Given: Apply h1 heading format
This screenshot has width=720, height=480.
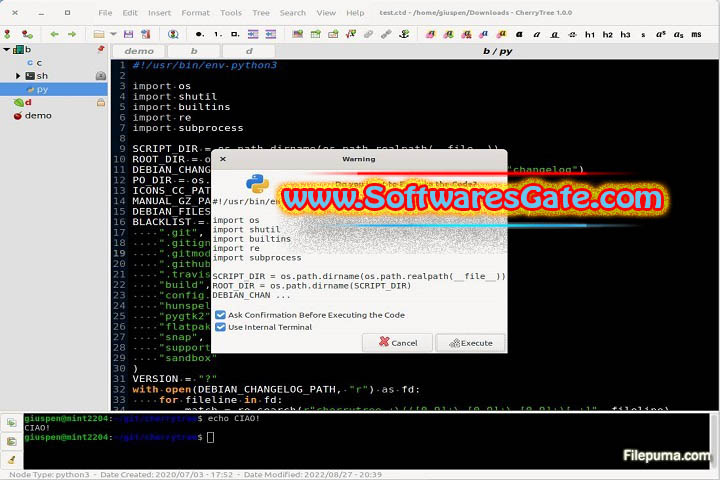Looking at the screenshot, I should click(x=590, y=34).
